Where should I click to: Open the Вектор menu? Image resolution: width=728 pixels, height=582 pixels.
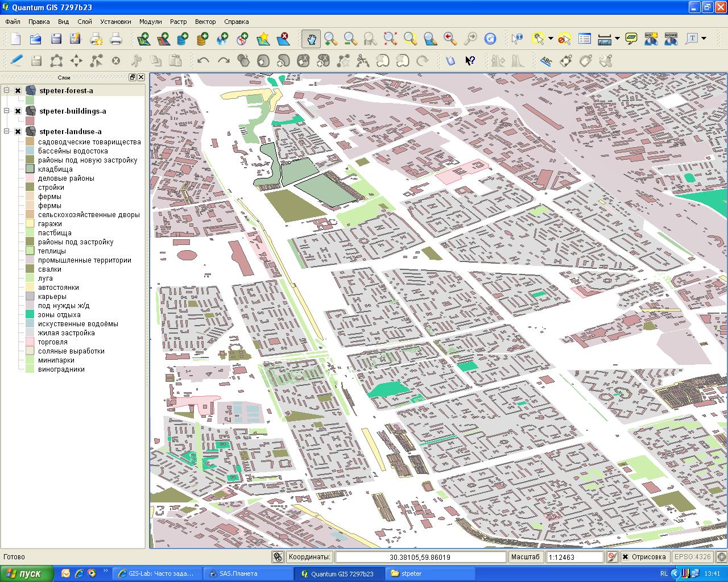pos(205,22)
